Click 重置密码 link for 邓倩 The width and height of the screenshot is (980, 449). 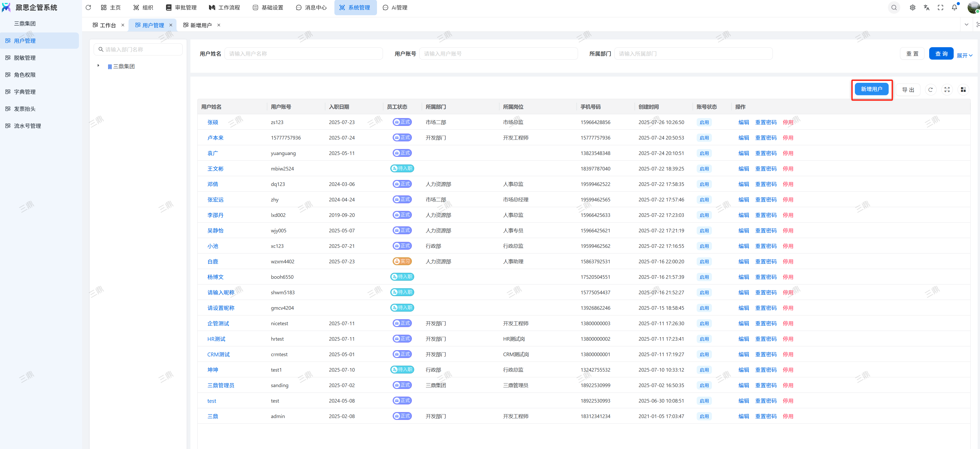coord(765,184)
